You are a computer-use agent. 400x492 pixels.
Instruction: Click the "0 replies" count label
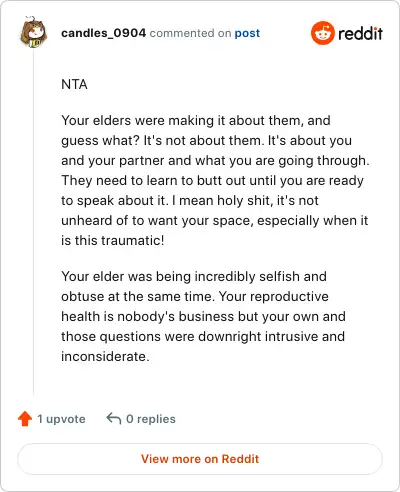151,419
